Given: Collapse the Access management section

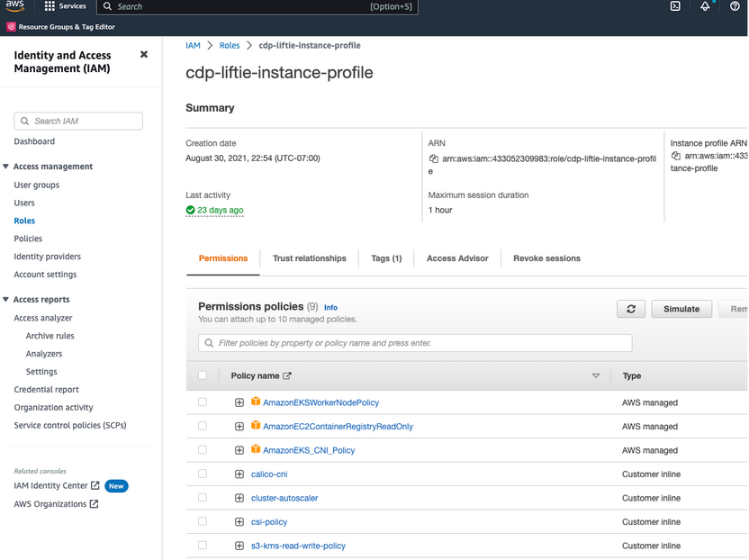Looking at the screenshot, I should (x=6, y=167).
